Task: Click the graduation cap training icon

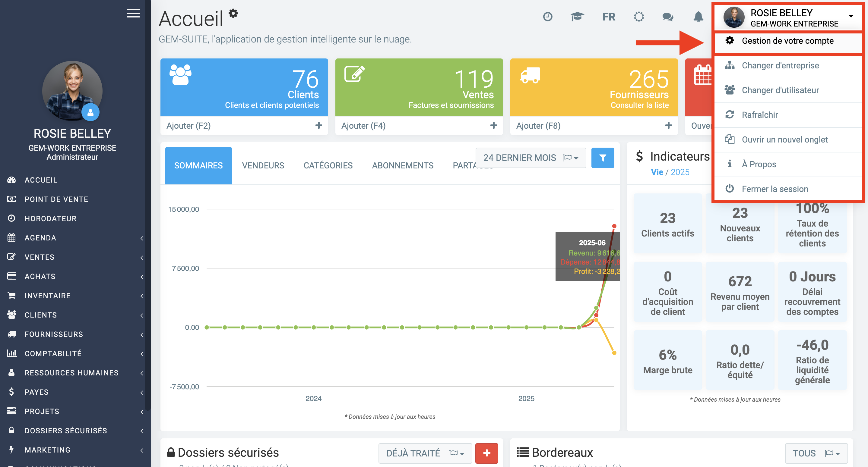Action: 577,17
